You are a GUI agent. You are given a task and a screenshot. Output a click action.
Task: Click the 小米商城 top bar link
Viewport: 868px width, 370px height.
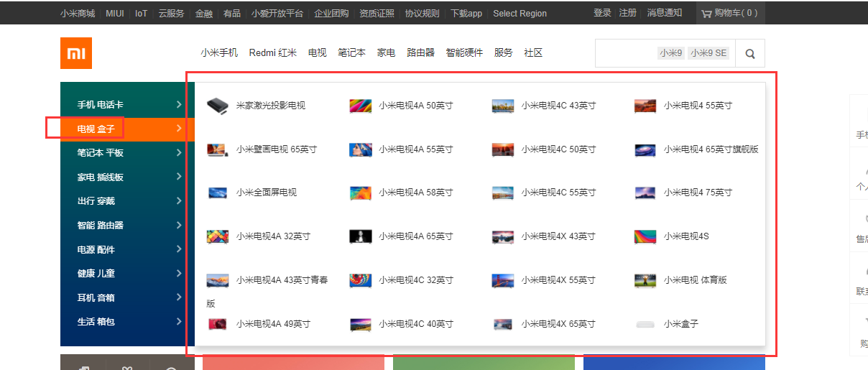(78, 13)
